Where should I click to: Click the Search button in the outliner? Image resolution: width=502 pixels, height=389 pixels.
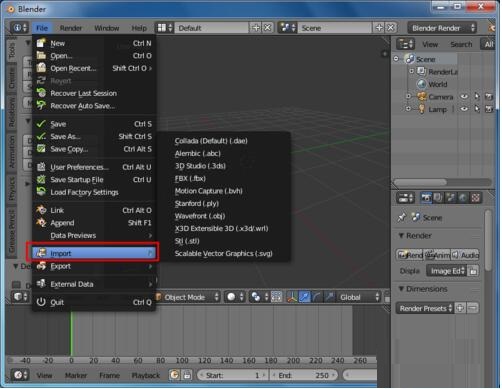[x=461, y=44]
